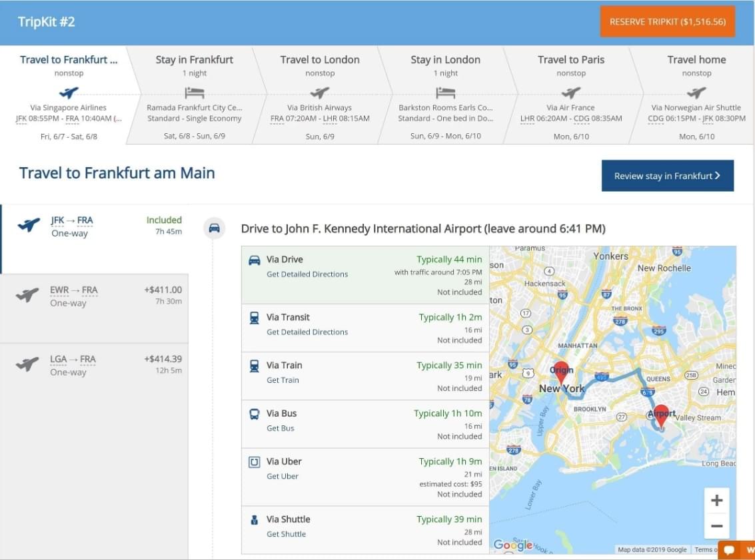
Task: Click the London hotel bed icon
Action: point(445,93)
